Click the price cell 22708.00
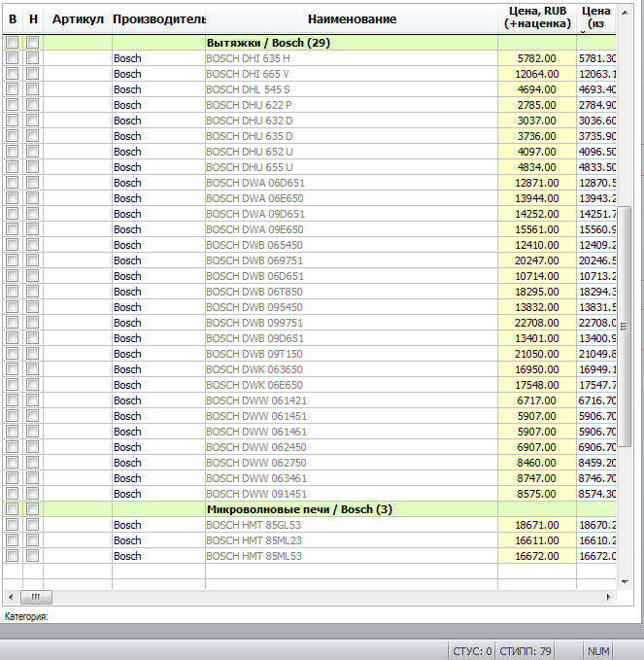644x660 pixels. click(537, 323)
